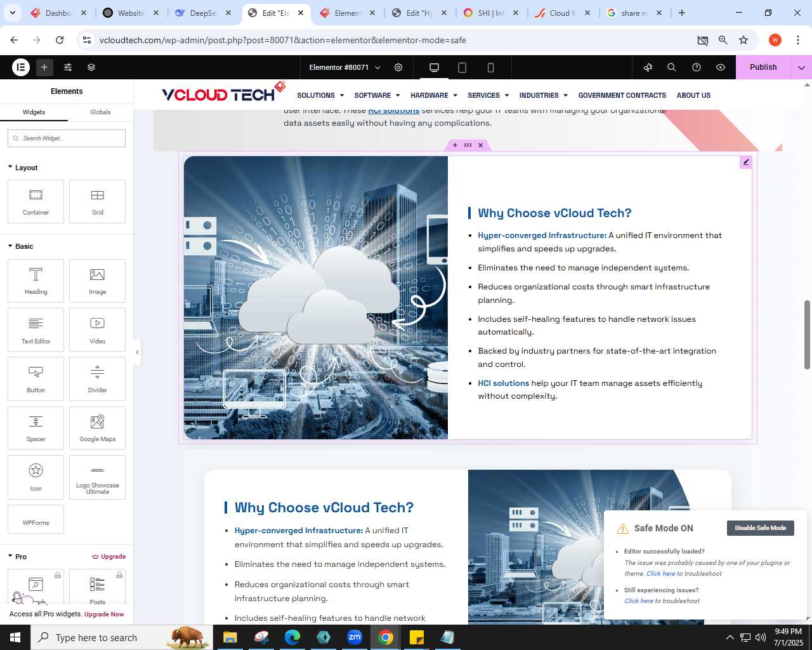
Task: Select the Google Maps widget
Action: [x=97, y=428]
